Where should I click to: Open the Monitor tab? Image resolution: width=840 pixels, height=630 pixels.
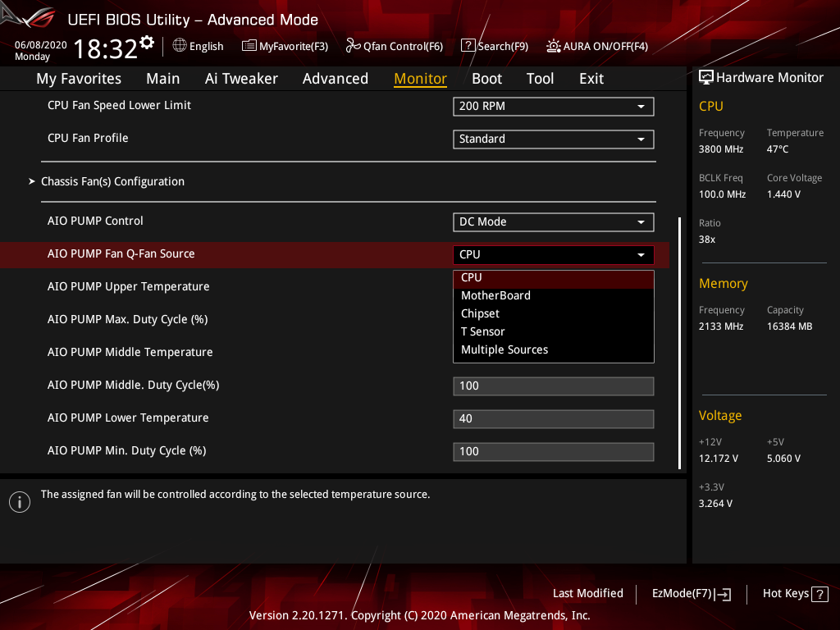[x=420, y=79]
